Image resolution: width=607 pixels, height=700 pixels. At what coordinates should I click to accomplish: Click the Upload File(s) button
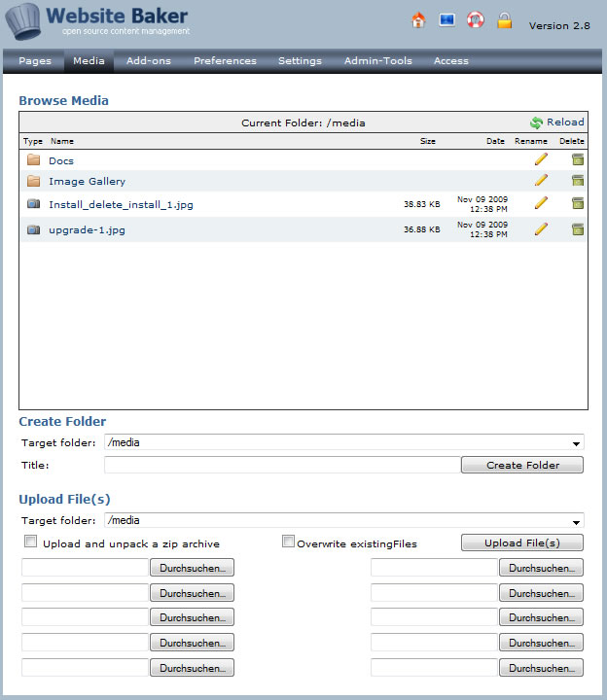[522, 542]
